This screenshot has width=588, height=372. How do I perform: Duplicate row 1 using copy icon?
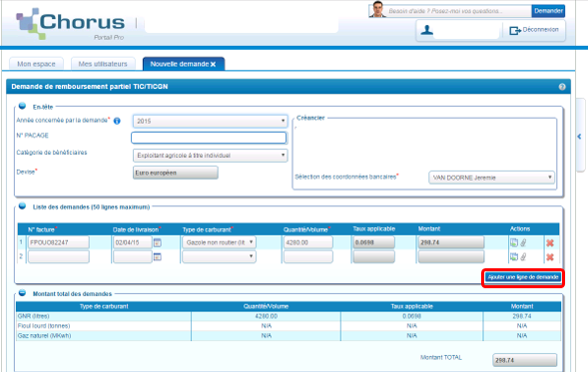tap(514, 242)
